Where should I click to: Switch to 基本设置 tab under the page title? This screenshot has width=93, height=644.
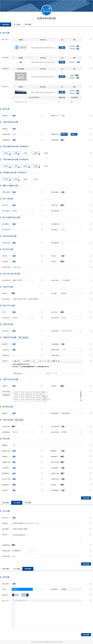click(x=6, y=24)
